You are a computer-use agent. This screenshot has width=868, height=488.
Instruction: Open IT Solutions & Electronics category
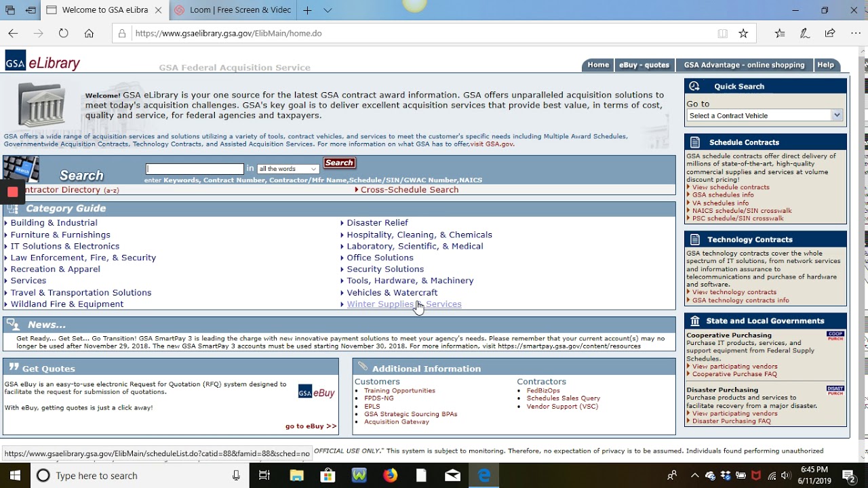[x=65, y=247]
